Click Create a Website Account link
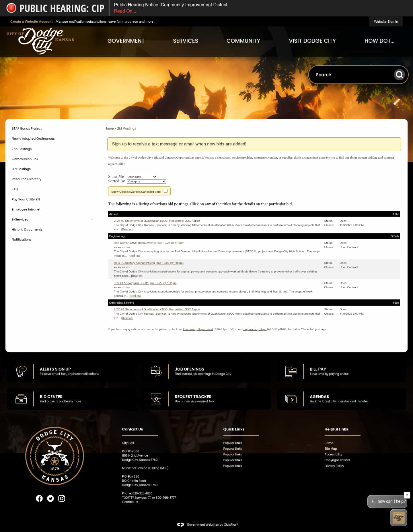This screenshot has height=532, width=413. tap(32, 22)
